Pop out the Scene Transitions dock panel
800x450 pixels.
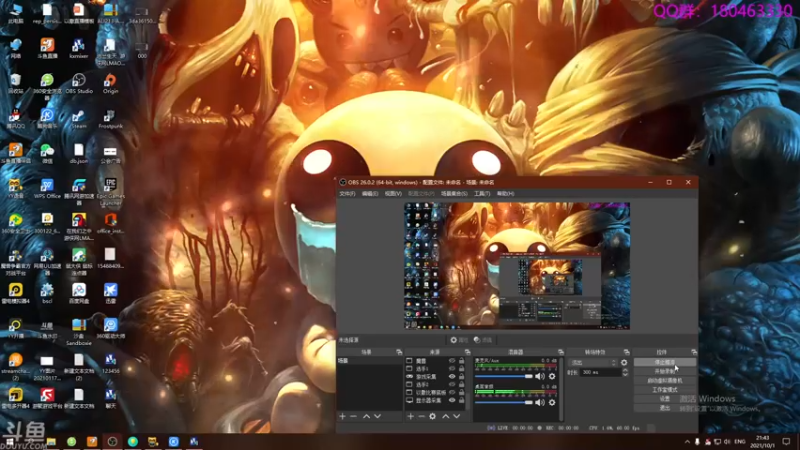click(x=627, y=352)
